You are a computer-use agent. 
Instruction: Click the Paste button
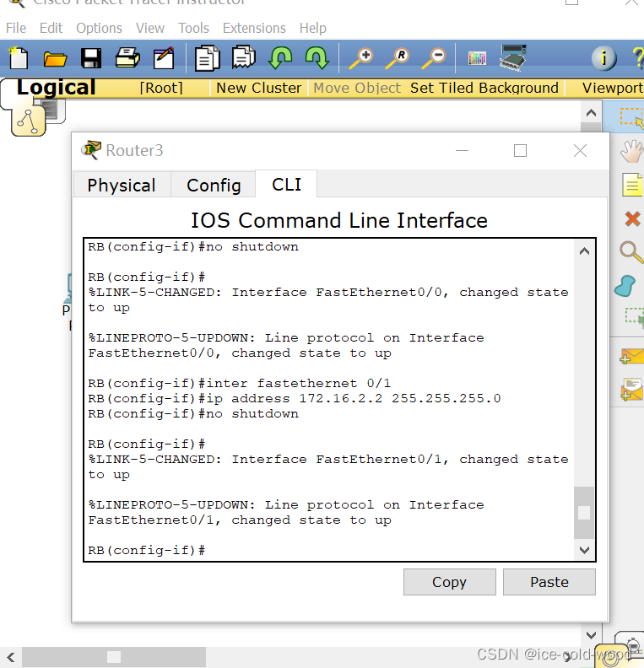[x=549, y=582]
